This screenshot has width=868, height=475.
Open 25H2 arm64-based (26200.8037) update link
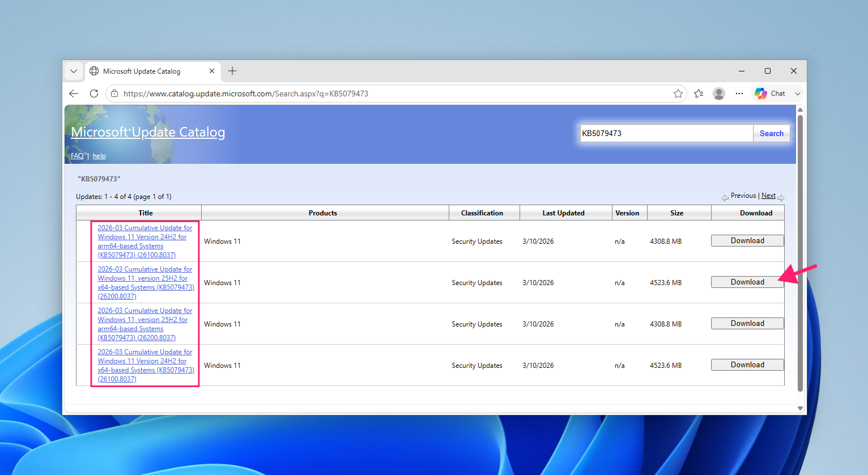[145, 324]
